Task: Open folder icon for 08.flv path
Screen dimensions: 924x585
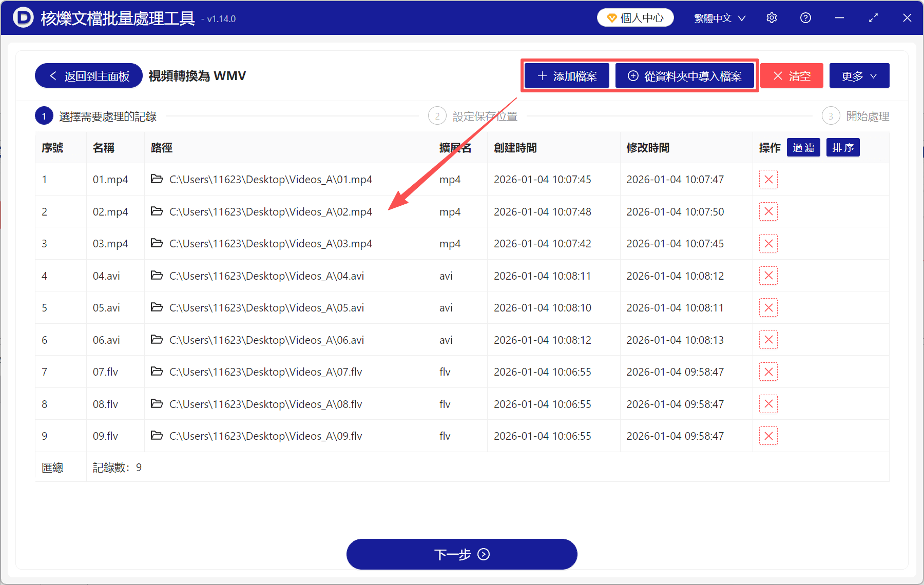Action: click(x=157, y=404)
